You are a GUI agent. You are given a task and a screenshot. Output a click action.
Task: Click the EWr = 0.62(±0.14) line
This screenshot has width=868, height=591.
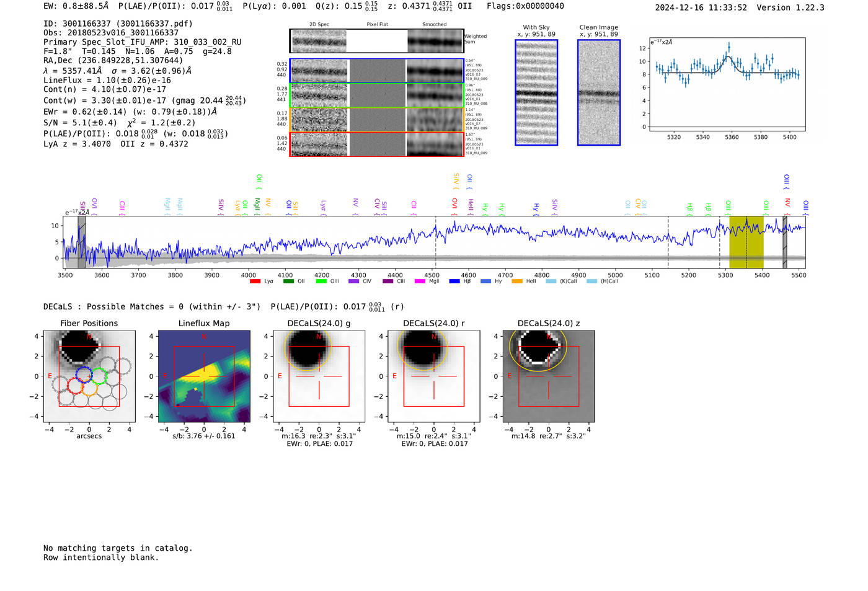[x=130, y=112]
